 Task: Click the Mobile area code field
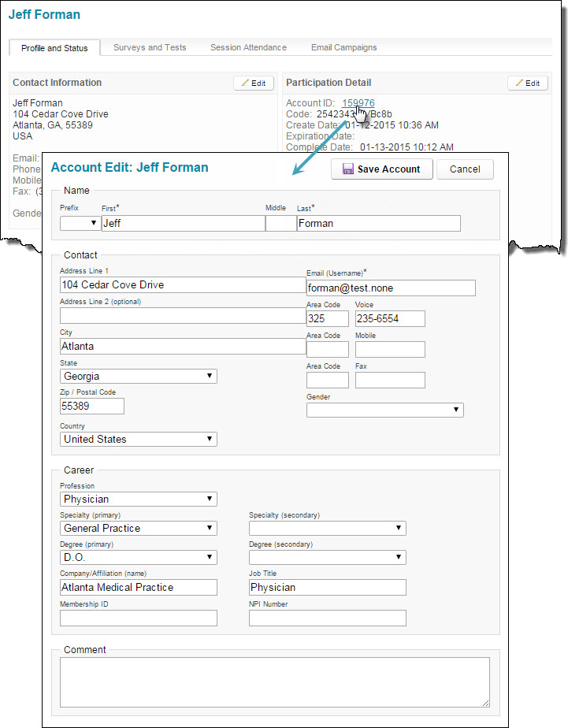point(328,350)
